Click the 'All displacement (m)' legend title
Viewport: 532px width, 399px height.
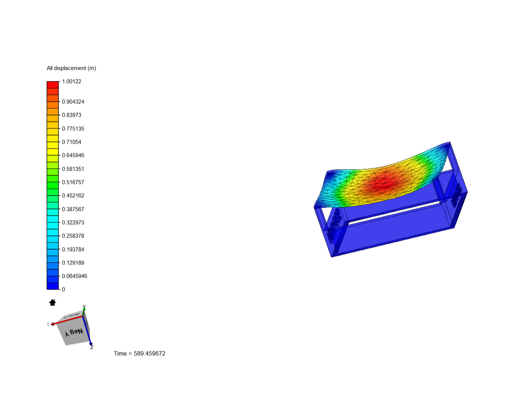pos(71,68)
